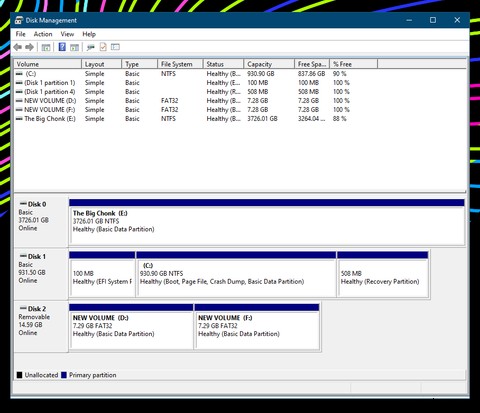Sort by the Status column header

tap(223, 64)
